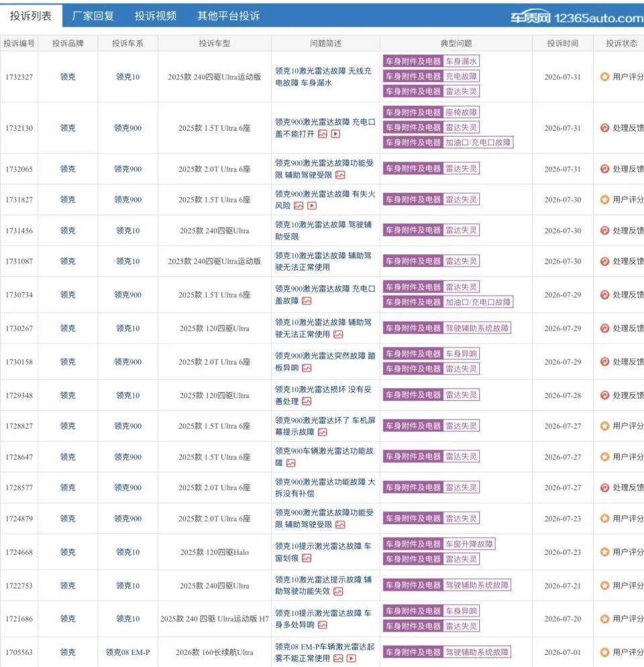Click 处理反馈 status text for complaint 1728577
This screenshot has height=667, width=644.
(x=628, y=487)
